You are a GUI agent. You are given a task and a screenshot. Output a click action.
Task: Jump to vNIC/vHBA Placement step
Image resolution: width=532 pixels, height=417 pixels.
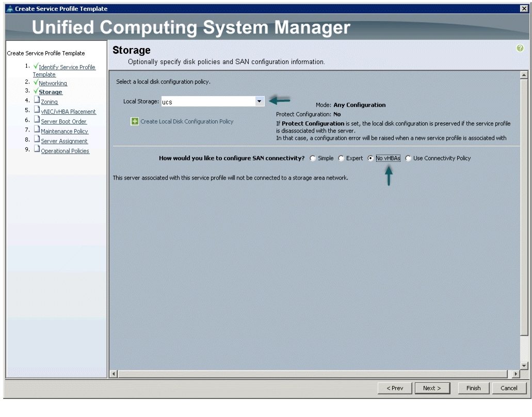coord(69,111)
